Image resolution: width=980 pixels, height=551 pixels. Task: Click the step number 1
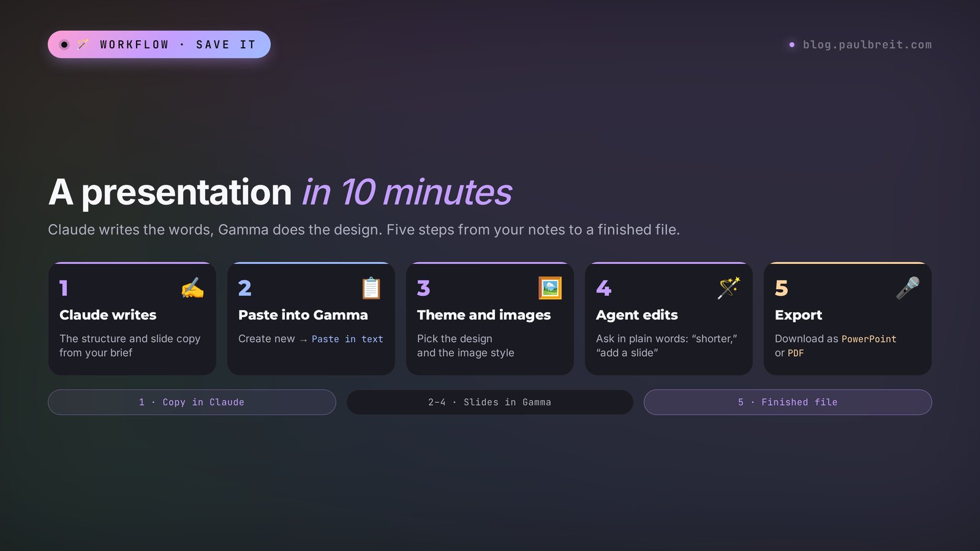click(64, 288)
